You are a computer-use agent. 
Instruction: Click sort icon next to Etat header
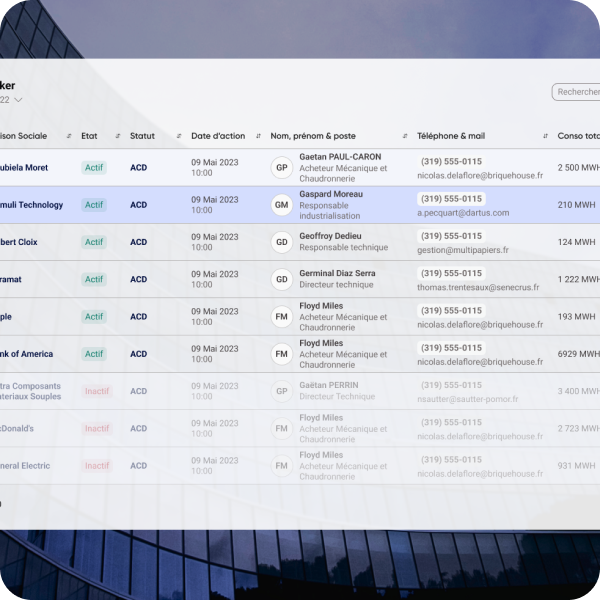tap(117, 136)
